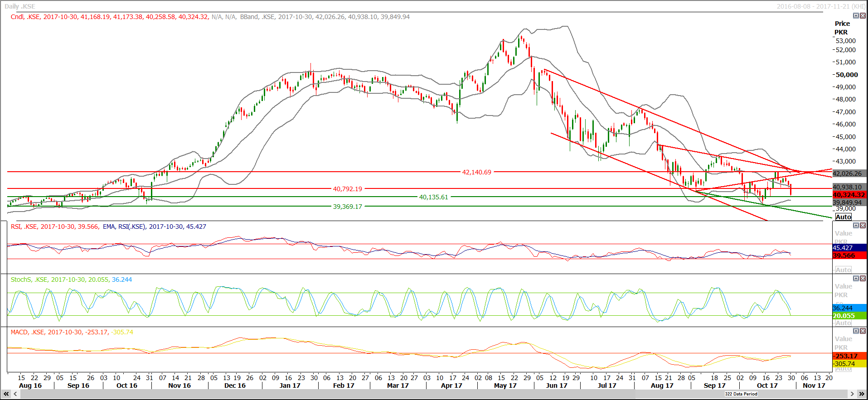
Task: Maximize the Stochastic indicator panel
Action: 856,279
